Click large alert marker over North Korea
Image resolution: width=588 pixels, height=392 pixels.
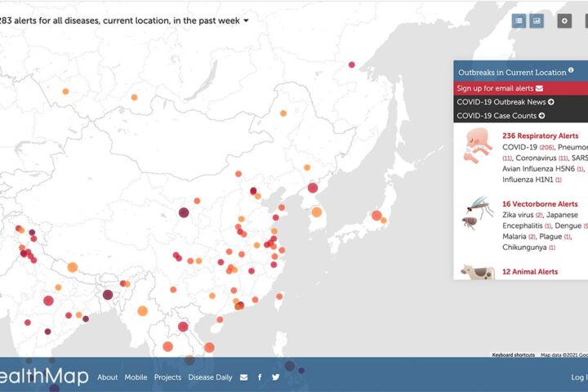click(x=313, y=188)
